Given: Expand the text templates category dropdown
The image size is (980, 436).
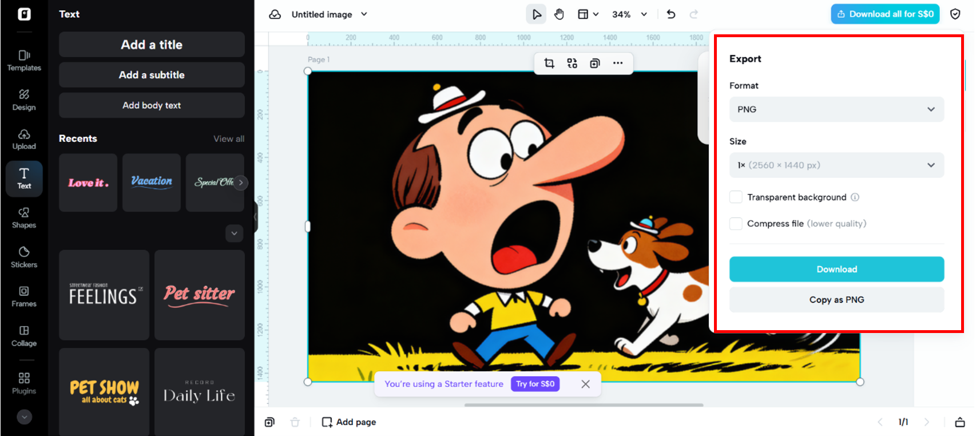Looking at the screenshot, I should click(234, 233).
